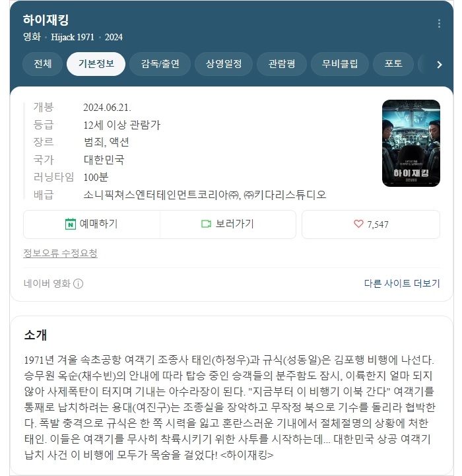
Task: Switch to the 포토 tab
Action: 393,64
